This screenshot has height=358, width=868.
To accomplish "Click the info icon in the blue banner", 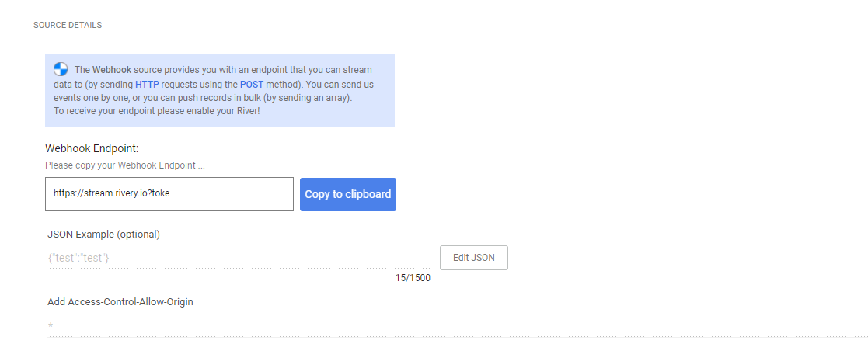I will coord(61,69).
